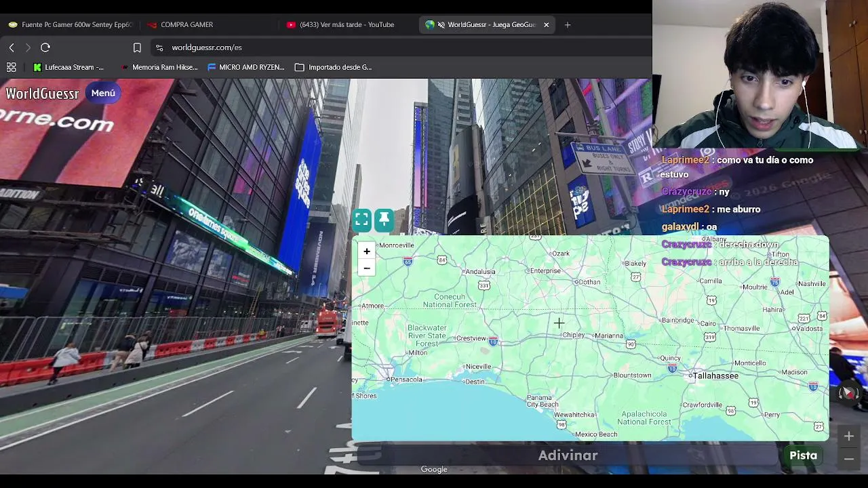This screenshot has height=488, width=868.
Task: Place guess on Atmore on the map
Action: pyautogui.click(x=373, y=306)
